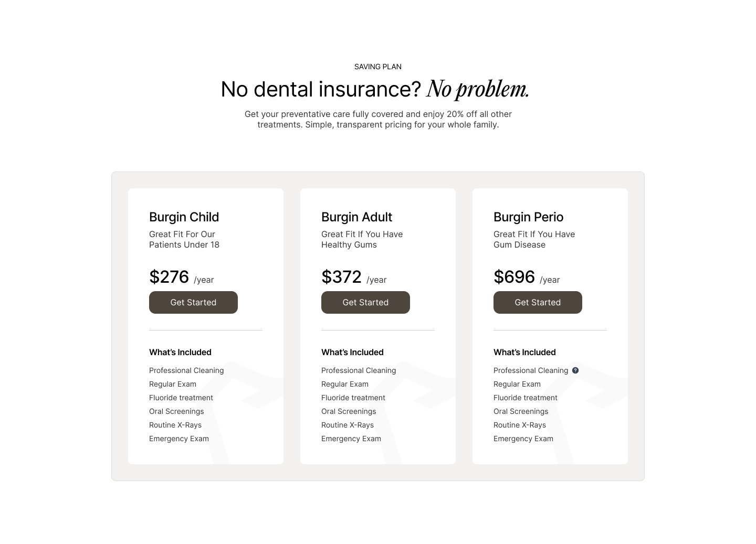Click Routine X-Rays in Burgin Child card
This screenshot has width=756, height=544.
tap(175, 425)
